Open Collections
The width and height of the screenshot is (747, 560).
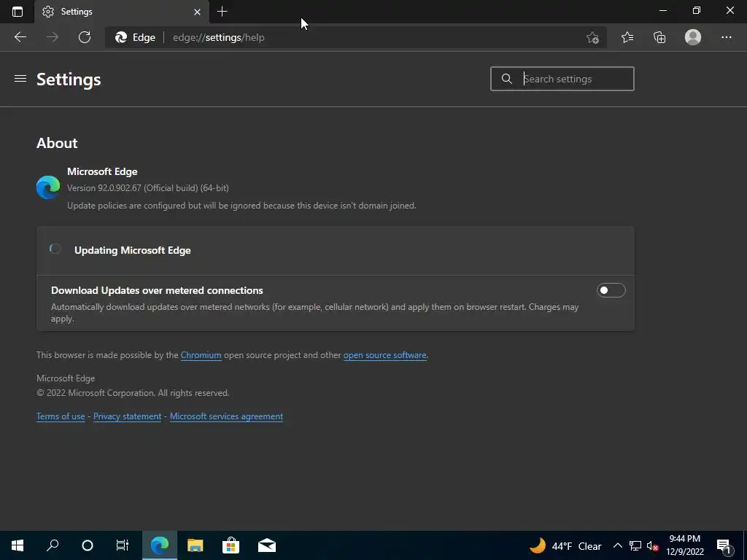click(x=659, y=37)
